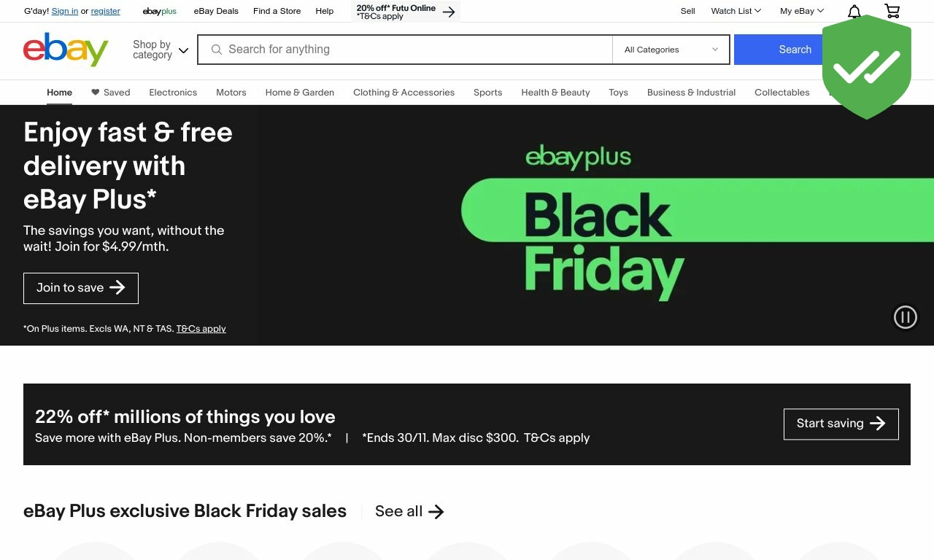Click the Start saving button
The height and width of the screenshot is (560, 934).
pyautogui.click(x=841, y=424)
